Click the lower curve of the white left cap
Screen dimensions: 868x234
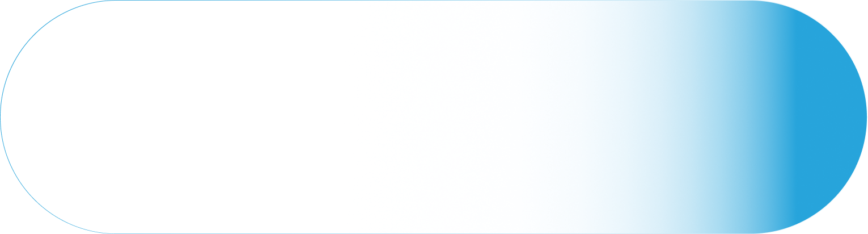click(34, 199)
